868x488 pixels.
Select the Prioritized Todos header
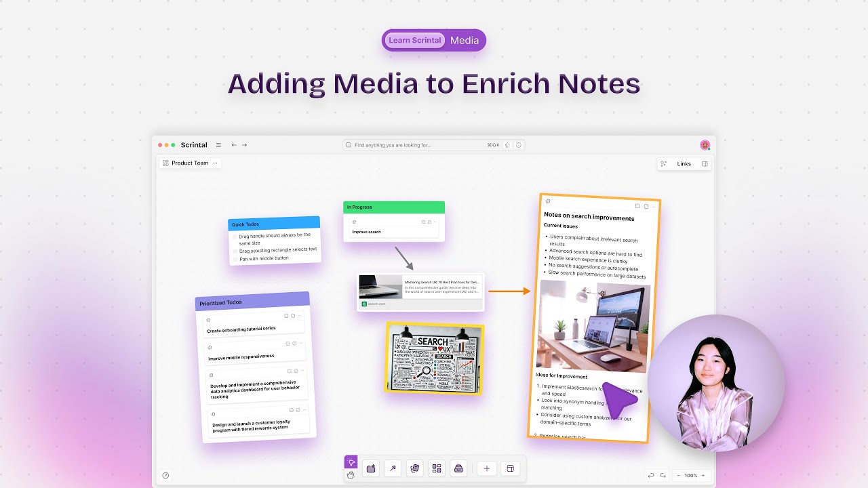coord(252,302)
